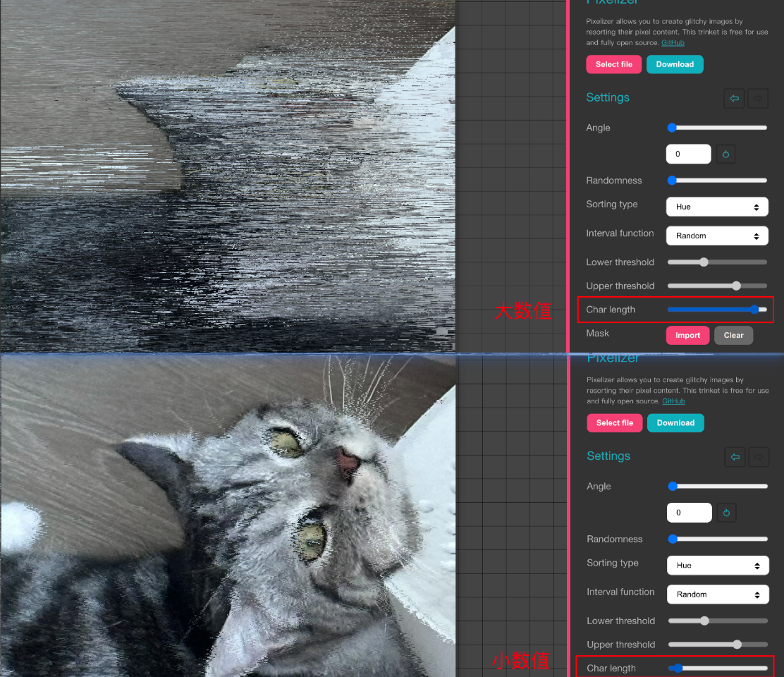Open Sorting type dropdown in lower panel
This screenshot has height=677, width=784.
tap(718, 566)
